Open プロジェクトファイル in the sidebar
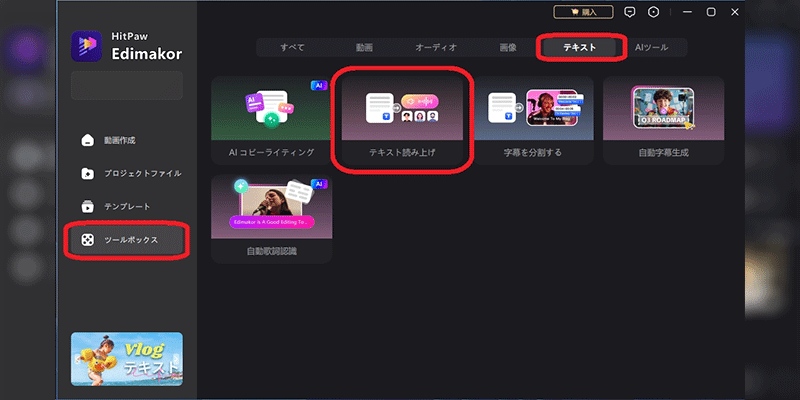This screenshot has width=800, height=400. pos(127,173)
